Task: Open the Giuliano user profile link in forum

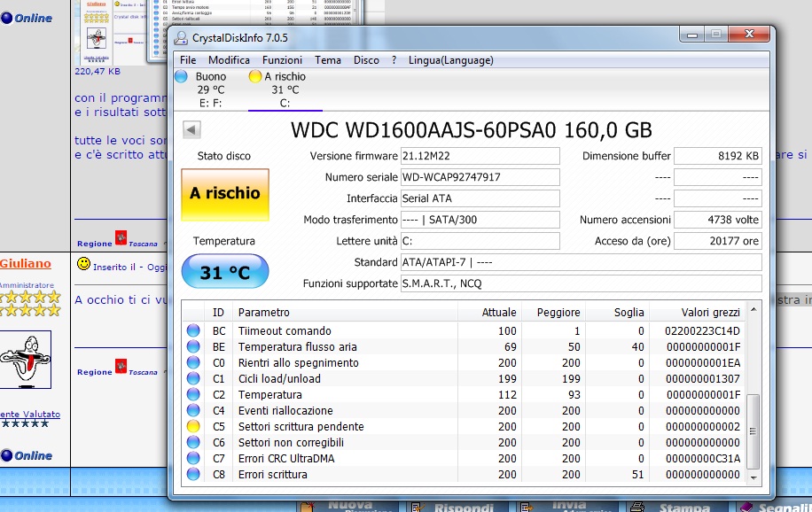Action: click(26, 263)
